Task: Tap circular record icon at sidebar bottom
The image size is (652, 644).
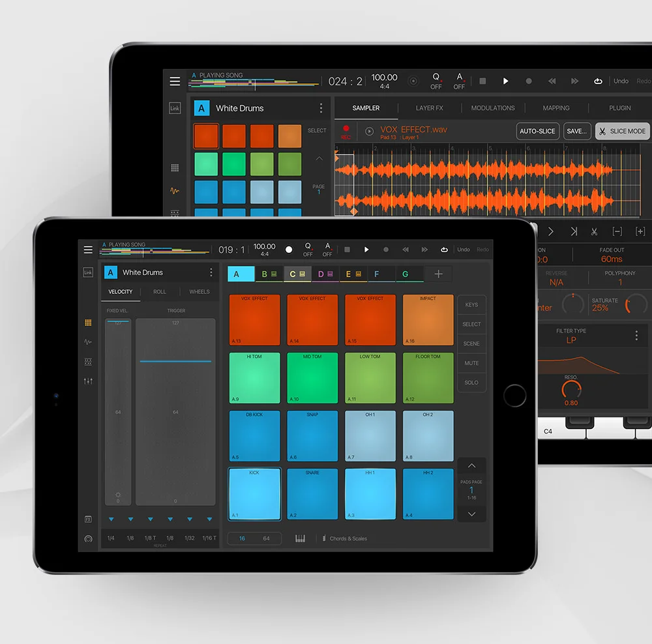Action: [88, 539]
